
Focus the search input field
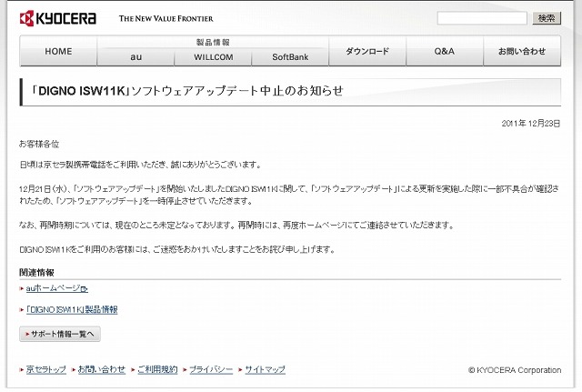click(482, 18)
